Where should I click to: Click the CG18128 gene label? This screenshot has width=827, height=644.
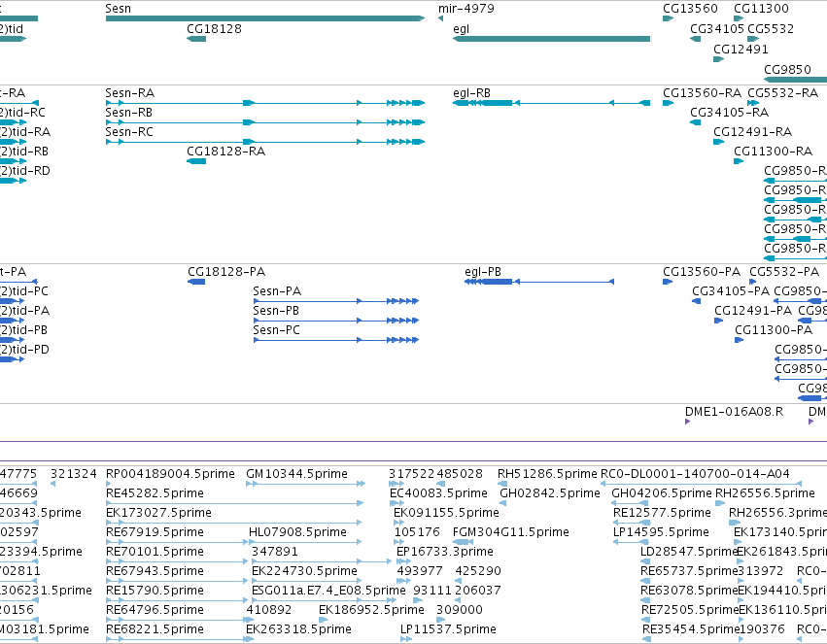click(214, 29)
